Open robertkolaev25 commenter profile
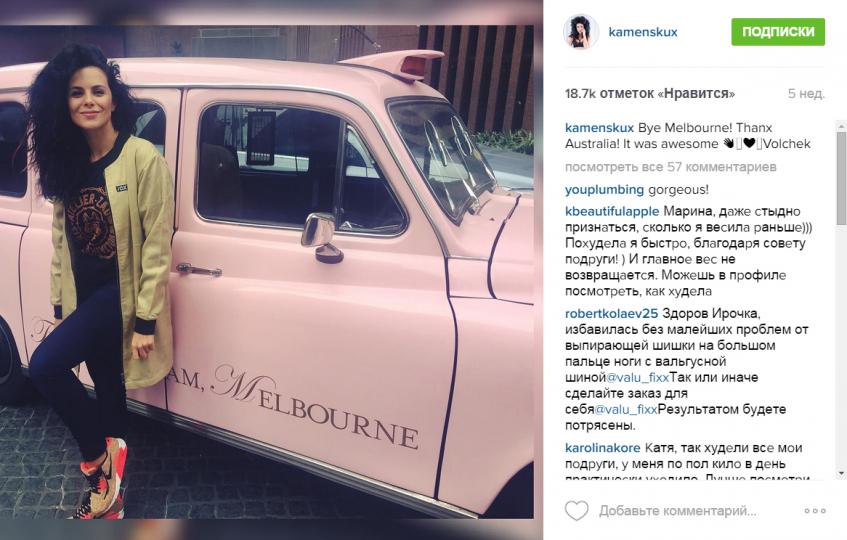This screenshot has width=847, height=540. [x=611, y=313]
